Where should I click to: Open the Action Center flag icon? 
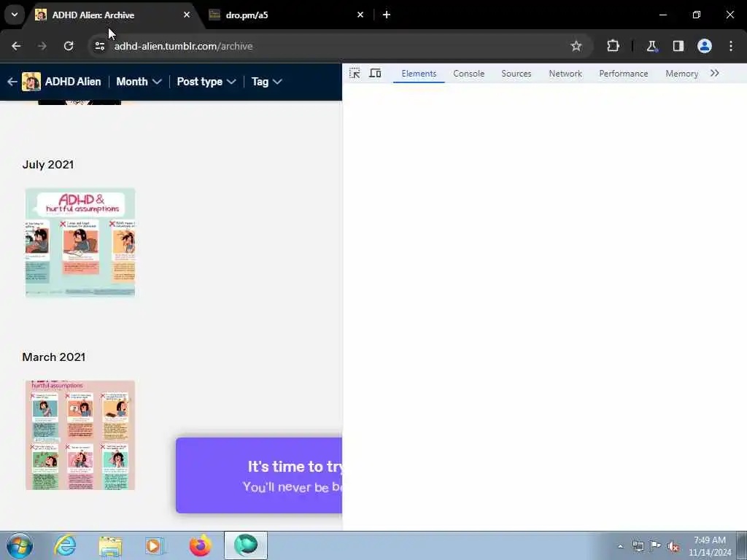coord(656,546)
